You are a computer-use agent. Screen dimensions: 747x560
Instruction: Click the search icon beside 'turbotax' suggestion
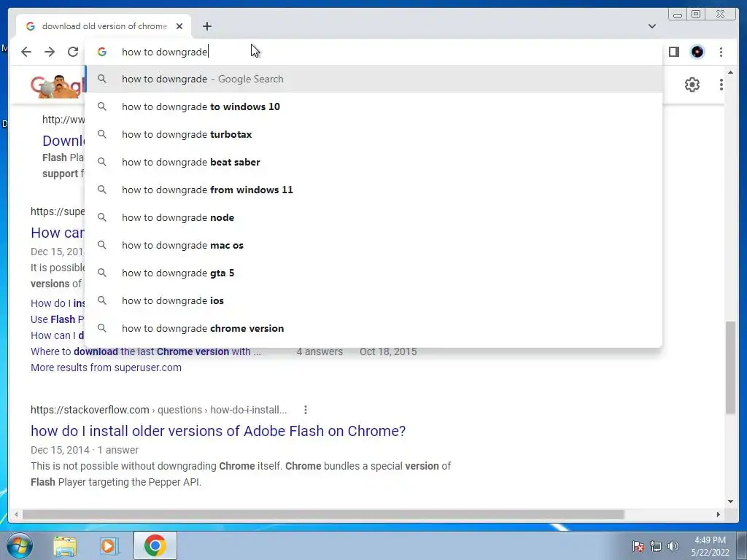click(102, 134)
